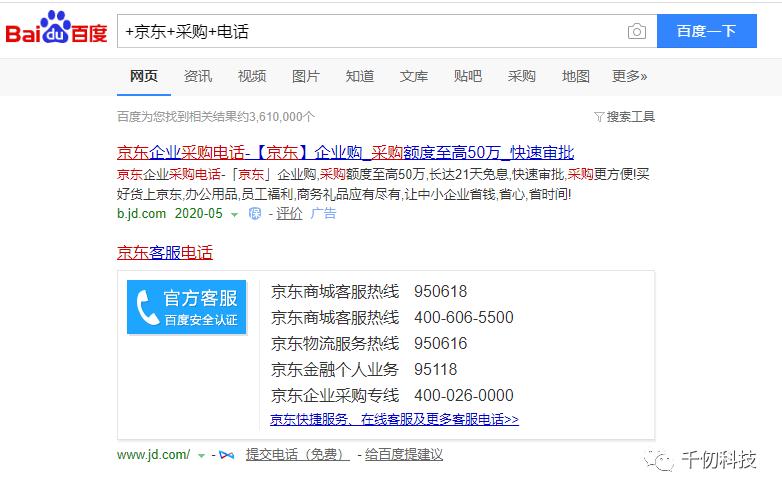Open the 评价 link
The image size is (782, 494).
[289, 214]
